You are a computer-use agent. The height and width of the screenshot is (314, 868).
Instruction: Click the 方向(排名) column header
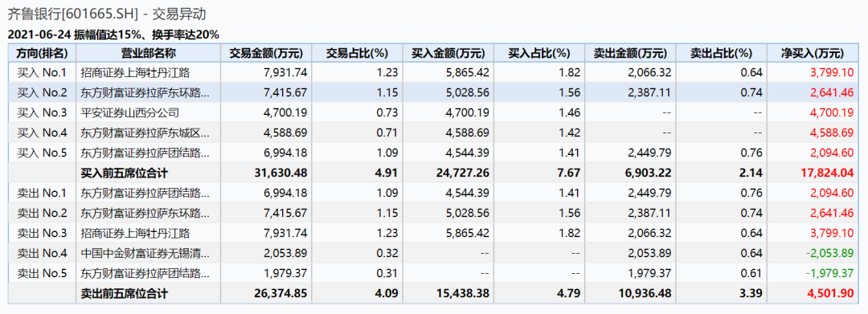point(42,53)
